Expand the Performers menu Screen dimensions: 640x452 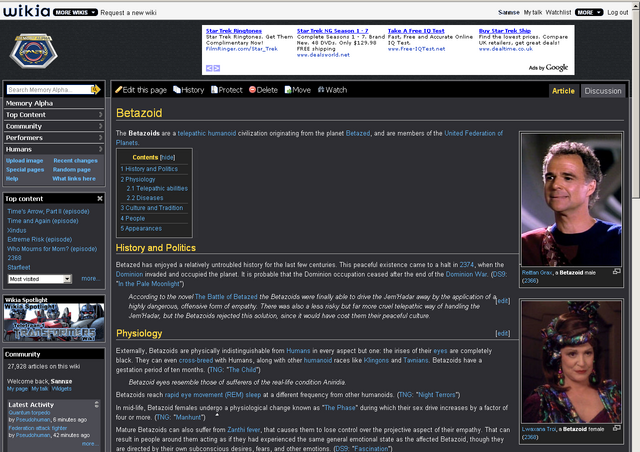coord(53,138)
